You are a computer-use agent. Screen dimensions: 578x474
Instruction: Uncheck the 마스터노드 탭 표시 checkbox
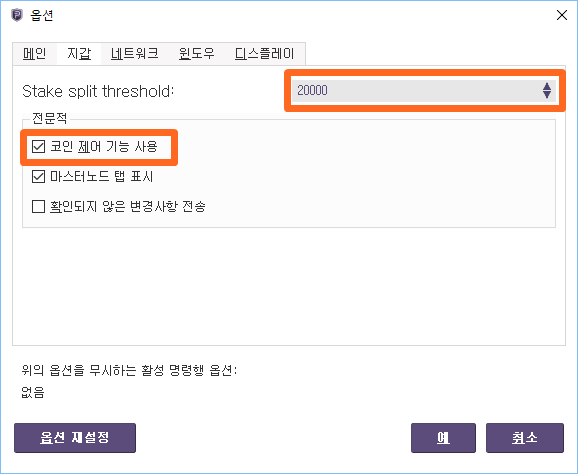[38, 177]
